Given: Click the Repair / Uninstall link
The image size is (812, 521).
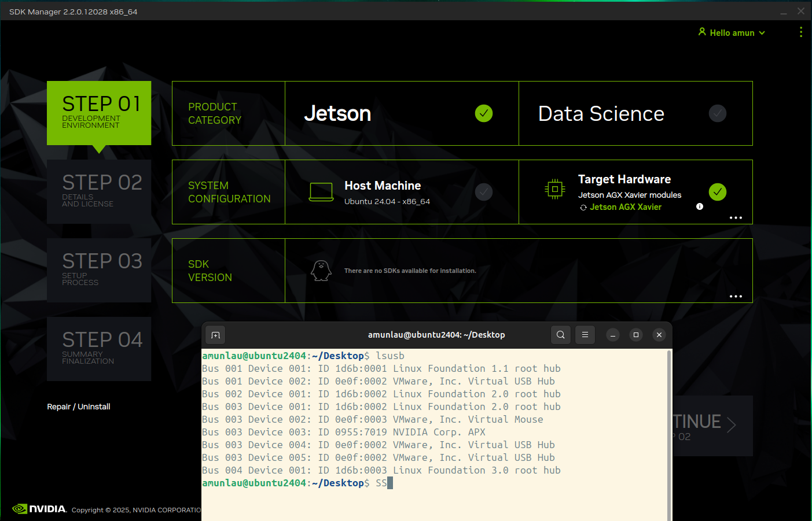Looking at the screenshot, I should pos(79,407).
